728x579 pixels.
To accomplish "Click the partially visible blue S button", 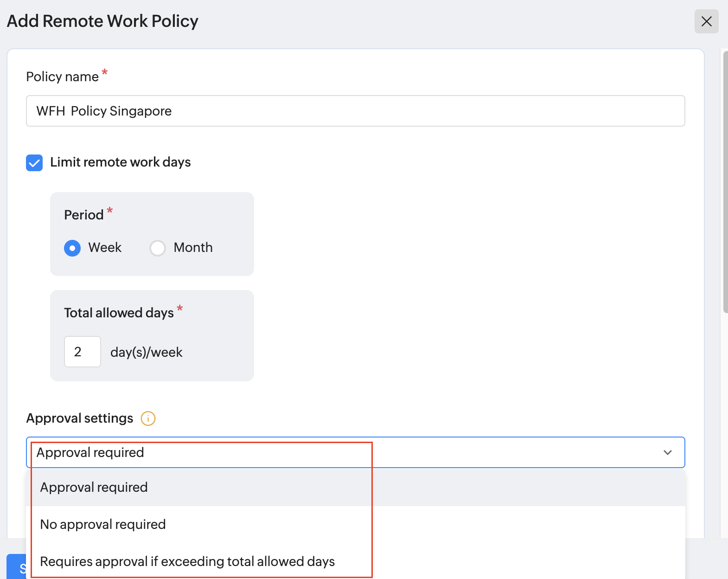I will pyautogui.click(x=17, y=567).
